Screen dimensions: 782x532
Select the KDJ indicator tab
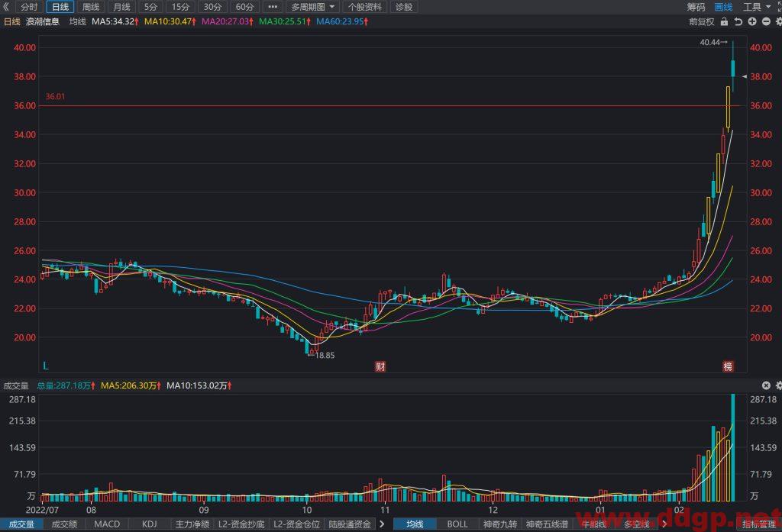click(x=149, y=524)
